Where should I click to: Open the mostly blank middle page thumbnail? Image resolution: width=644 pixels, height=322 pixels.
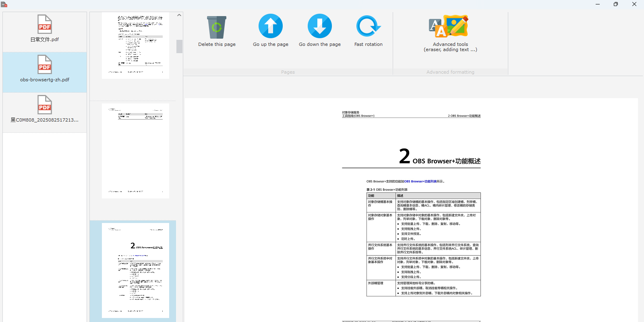coord(135,151)
